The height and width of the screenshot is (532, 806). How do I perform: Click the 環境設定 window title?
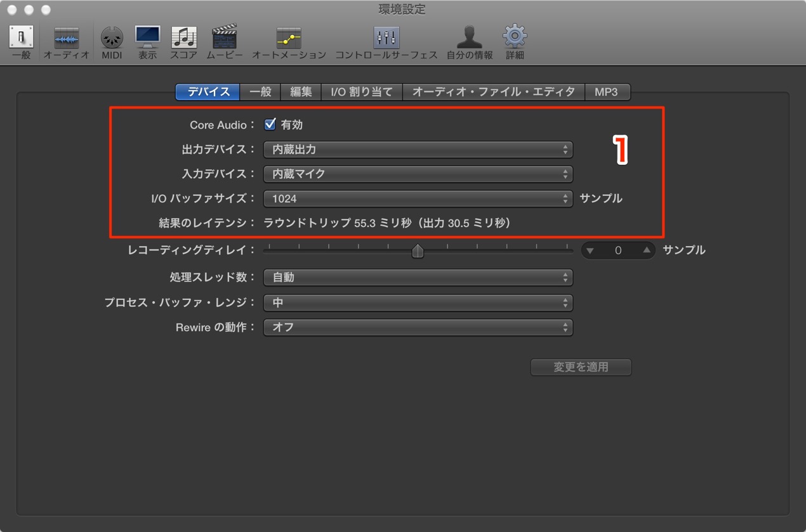402,10
